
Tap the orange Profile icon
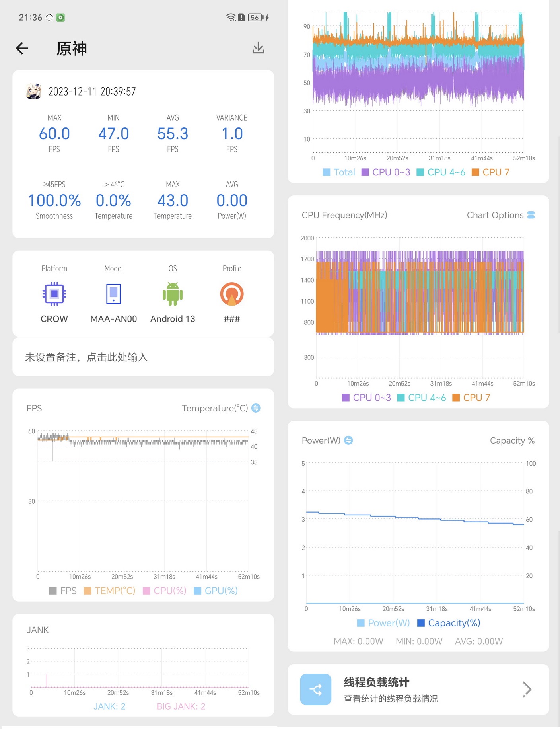(232, 294)
